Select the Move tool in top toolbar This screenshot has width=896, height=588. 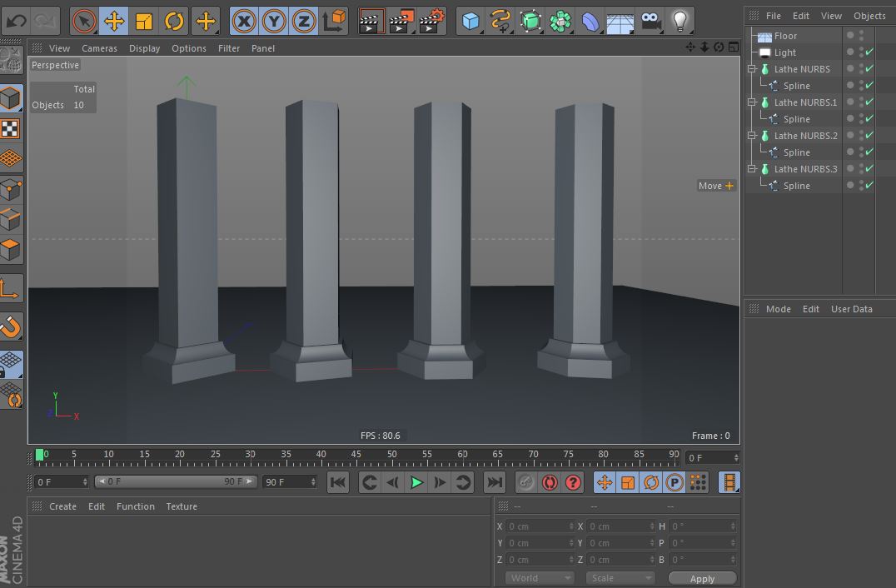coord(114,21)
